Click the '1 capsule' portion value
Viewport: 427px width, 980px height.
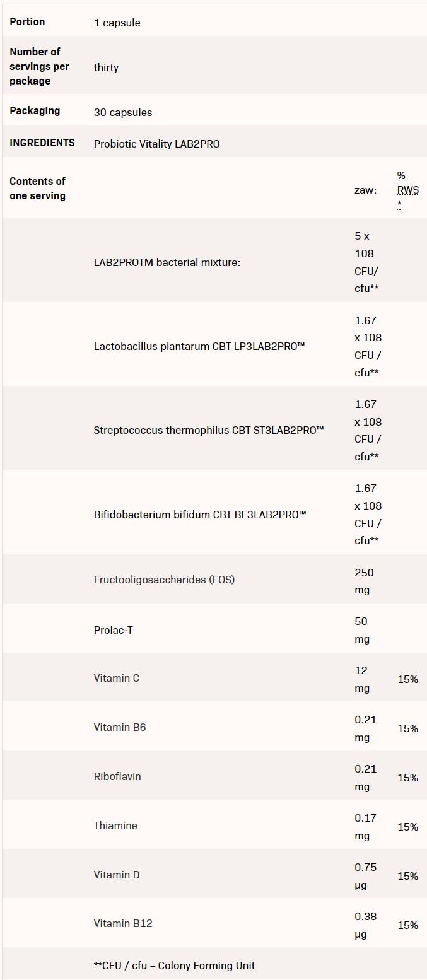pyautogui.click(x=117, y=23)
